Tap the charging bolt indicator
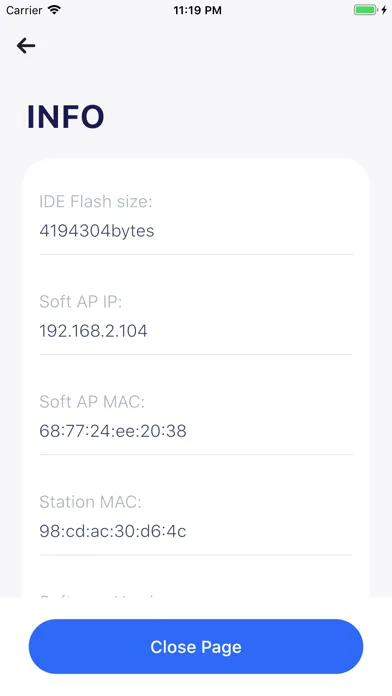The height and width of the screenshot is (696, 392). (384, 10)
